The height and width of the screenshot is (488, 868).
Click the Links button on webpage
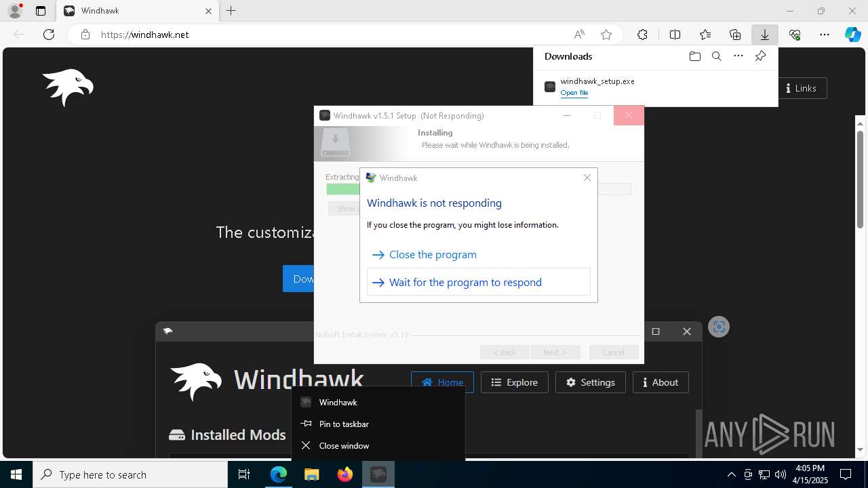click(801, 88)
